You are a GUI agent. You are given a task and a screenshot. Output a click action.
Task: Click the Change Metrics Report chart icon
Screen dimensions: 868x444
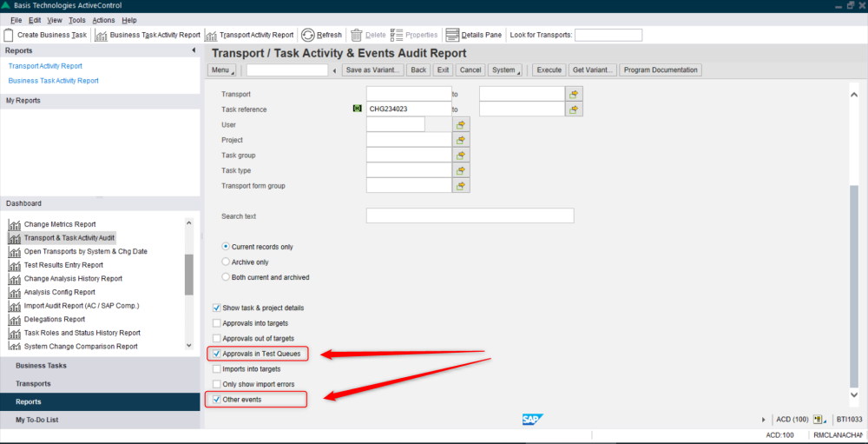click(15, 224)
